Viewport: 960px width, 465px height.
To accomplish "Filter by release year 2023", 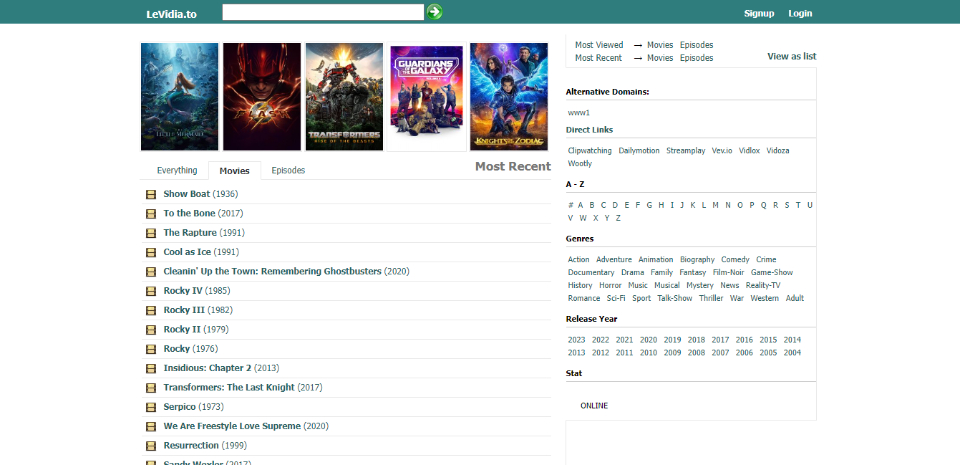I will (x=577, y=340).
